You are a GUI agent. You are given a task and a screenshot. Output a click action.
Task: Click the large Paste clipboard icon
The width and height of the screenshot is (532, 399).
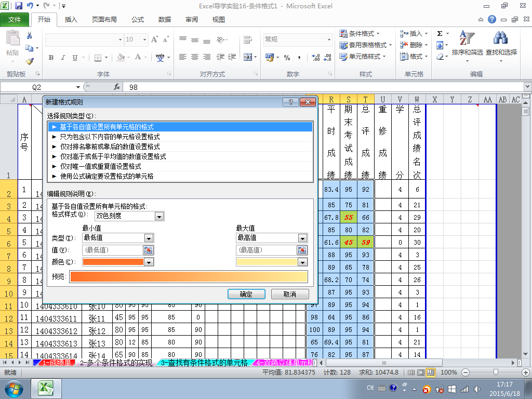click(12, 37)
